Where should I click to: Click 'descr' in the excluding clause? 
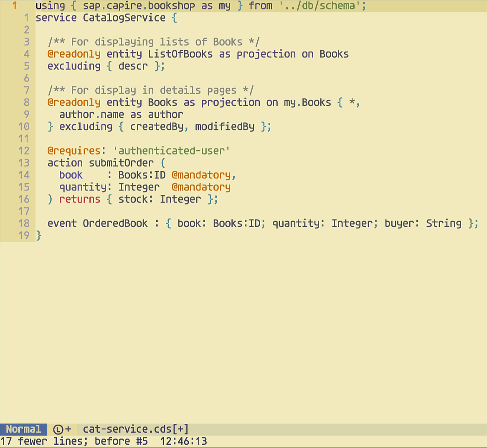[x=133, y=66]
